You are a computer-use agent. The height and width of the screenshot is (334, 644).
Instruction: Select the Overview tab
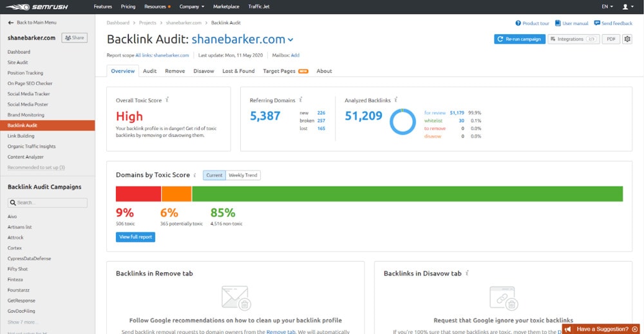click(123, 71)
